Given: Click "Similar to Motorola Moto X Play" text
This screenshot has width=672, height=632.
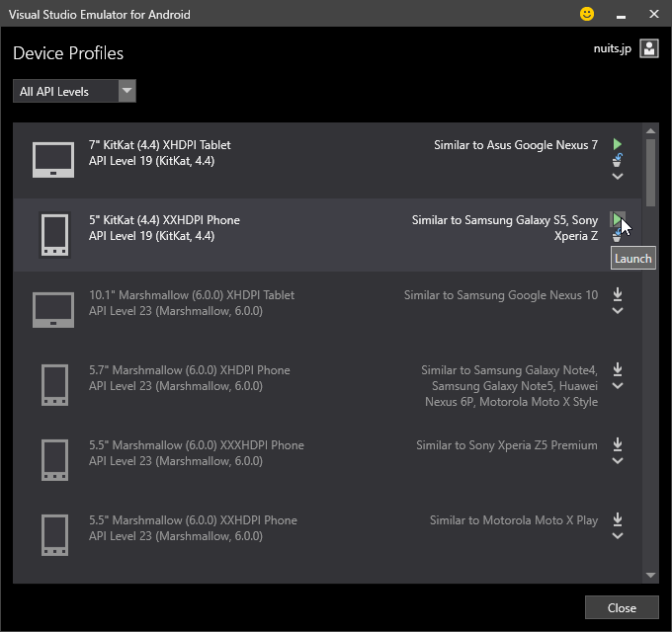Looking at the screenshot, I should pyautogui.click(x=514, y=519).
